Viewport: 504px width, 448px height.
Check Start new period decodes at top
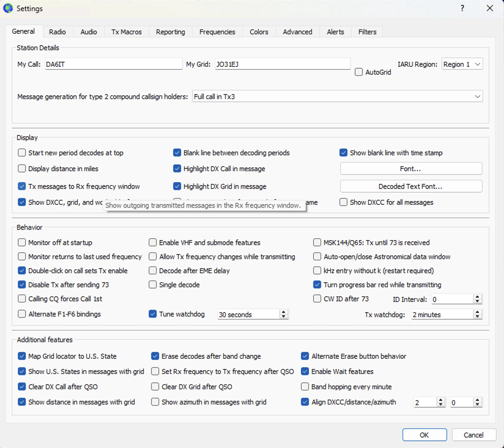(22, 152)
